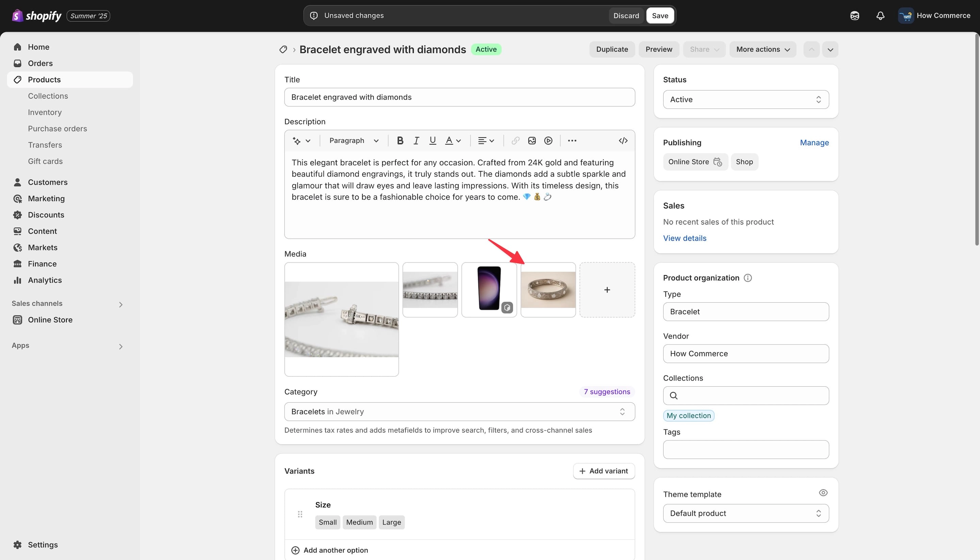Switch to HTML code view
This screenshot has width=980, height=560.
(x=623, y=141)
